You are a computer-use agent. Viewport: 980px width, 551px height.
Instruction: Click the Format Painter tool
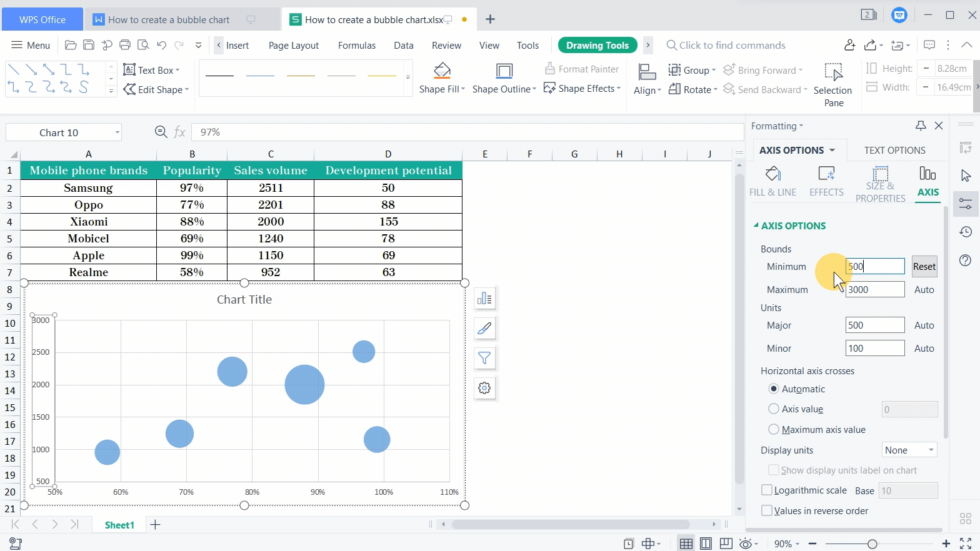(582, 69)
